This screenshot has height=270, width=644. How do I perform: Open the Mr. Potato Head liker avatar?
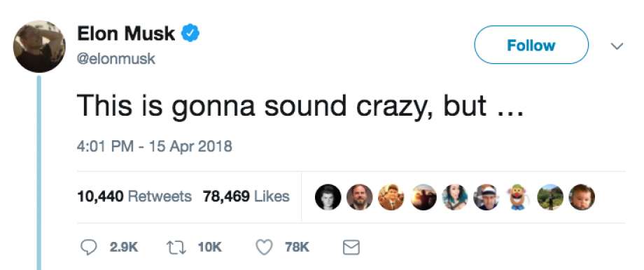pyautogui.click(x=518, y=197)
